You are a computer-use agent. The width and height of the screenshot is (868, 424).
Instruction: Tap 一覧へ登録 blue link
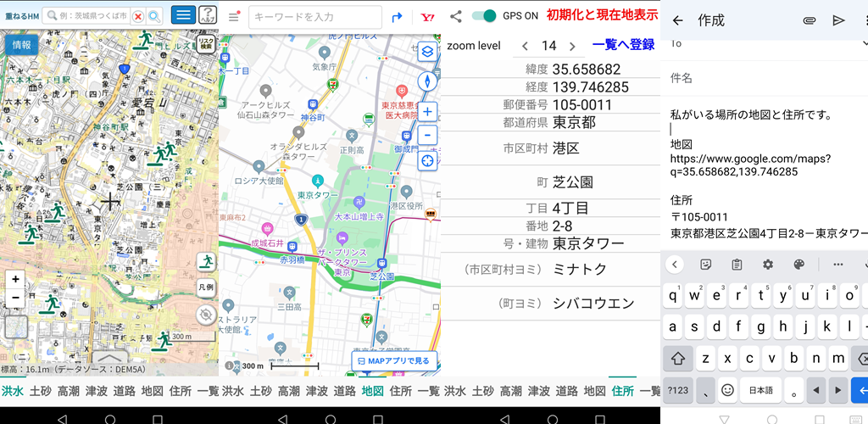623,46
